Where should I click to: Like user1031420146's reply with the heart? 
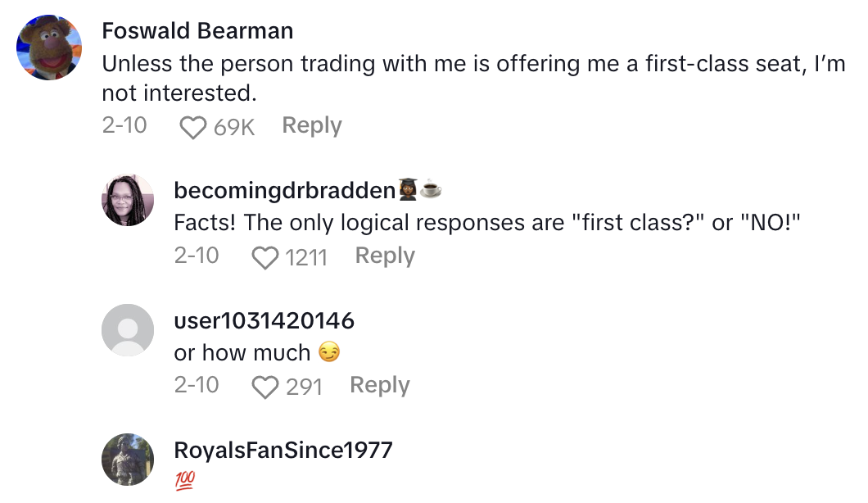[264, 387]
